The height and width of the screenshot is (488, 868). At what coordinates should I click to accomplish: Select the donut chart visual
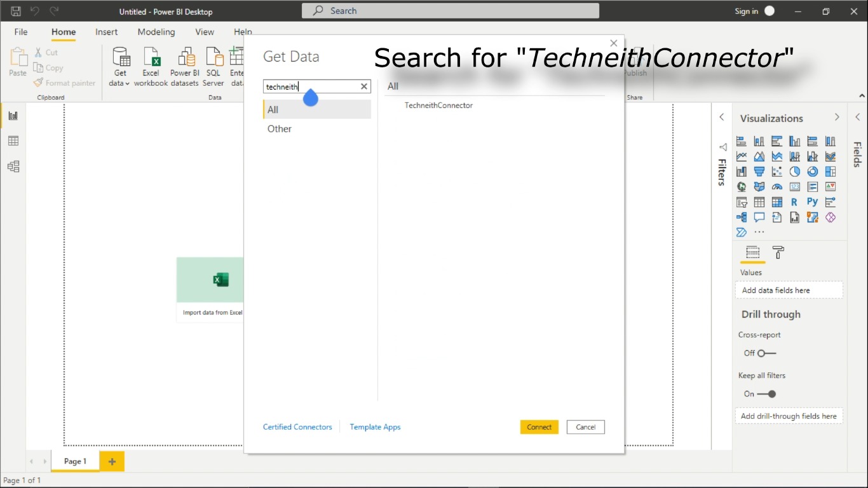(x=813, y=172)
